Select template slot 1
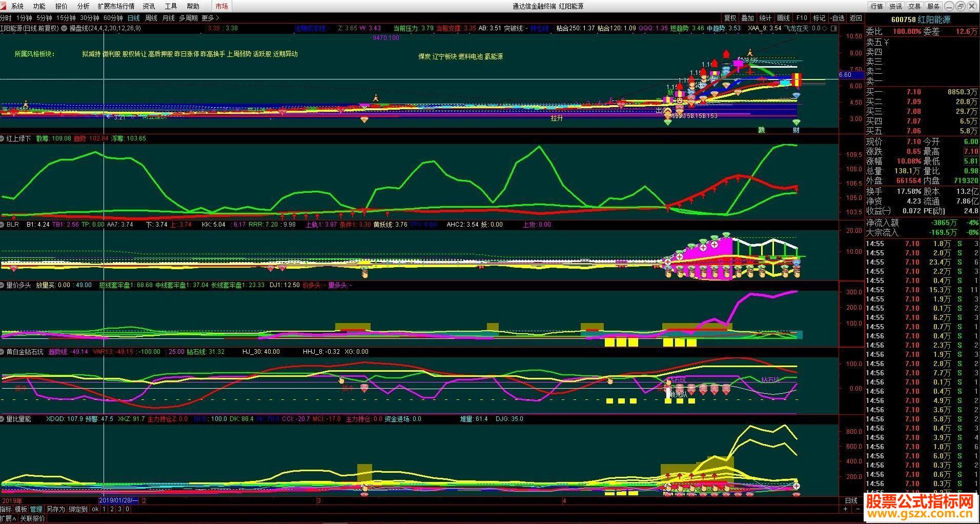The width and height of the screenshot is (980, 524). coord(104,509)
